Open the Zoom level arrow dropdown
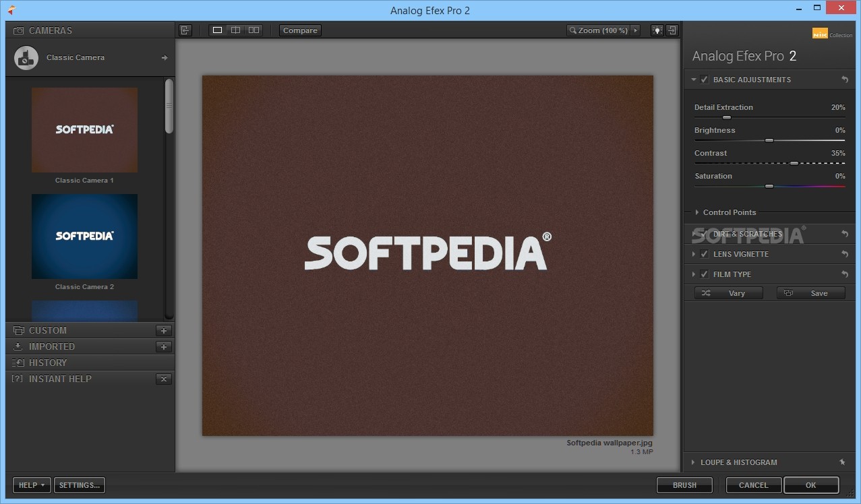This screenshot has width=861, height=504. (x=634, y=30)
